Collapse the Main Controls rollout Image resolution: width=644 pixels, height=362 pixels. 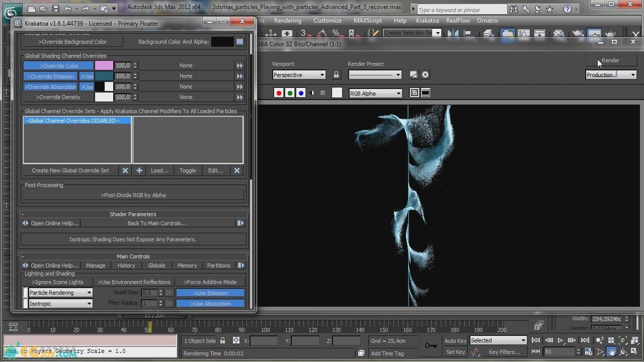click(x=133, y=256)
